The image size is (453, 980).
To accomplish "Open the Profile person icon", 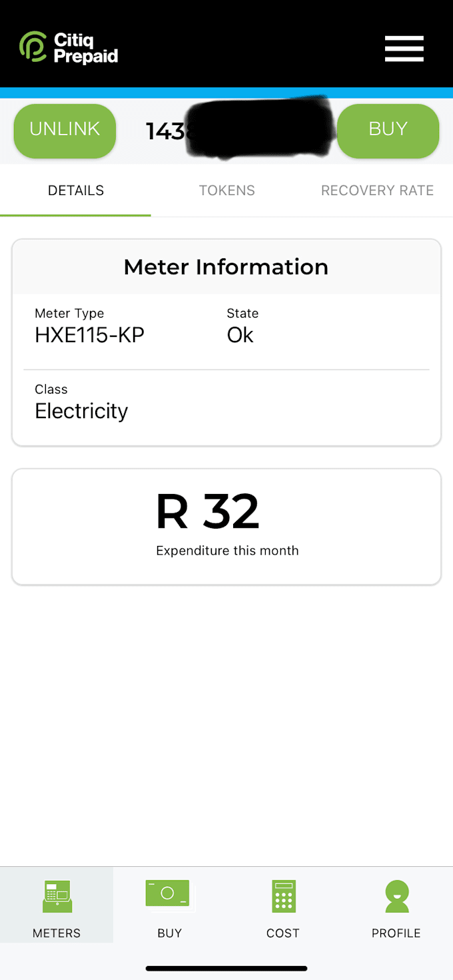I will [396, 896].
